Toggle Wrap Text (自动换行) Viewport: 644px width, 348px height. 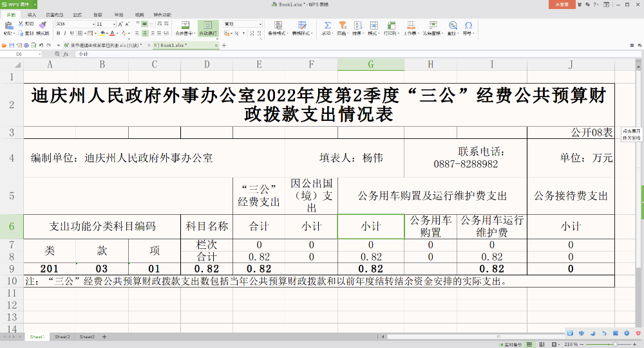tap(208, 28)
